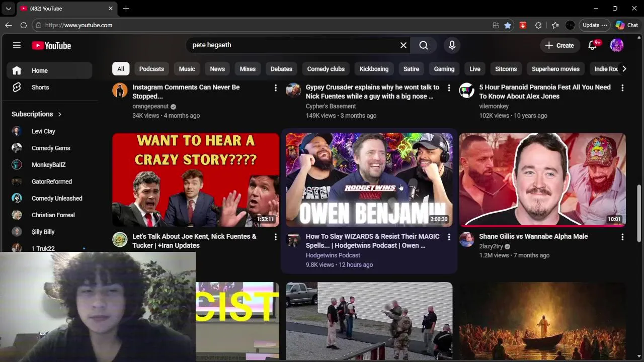Open Hodgetwins Podcast channel avatar
This screenshot has width=644, height=362.
[x=293, y=239]
